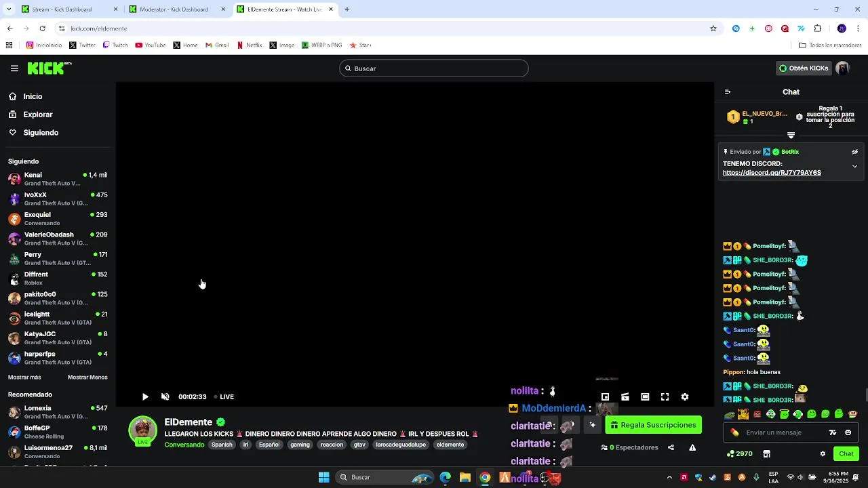Open the player settings gear
This screenshot has width=868, height=488.
[685, 397]
